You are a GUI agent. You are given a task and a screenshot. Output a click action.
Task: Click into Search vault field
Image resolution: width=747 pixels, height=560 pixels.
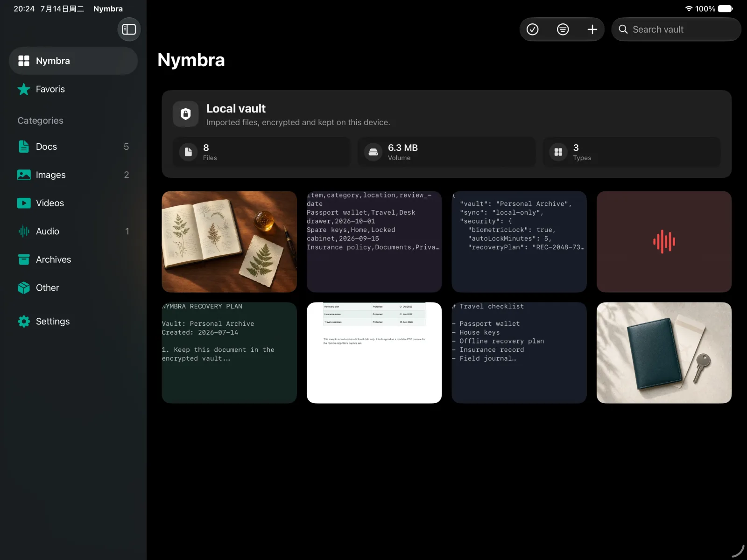[x=676, y=29]
